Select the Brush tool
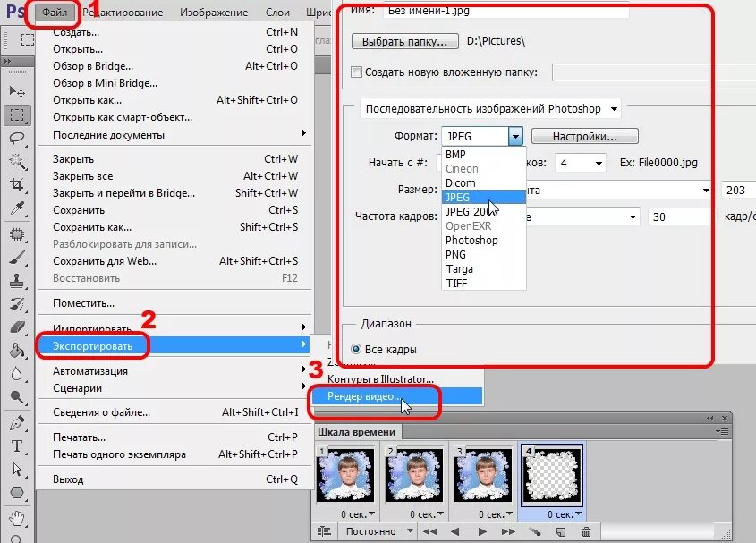This screenshot has width=756, height=543. click(17, 258)
